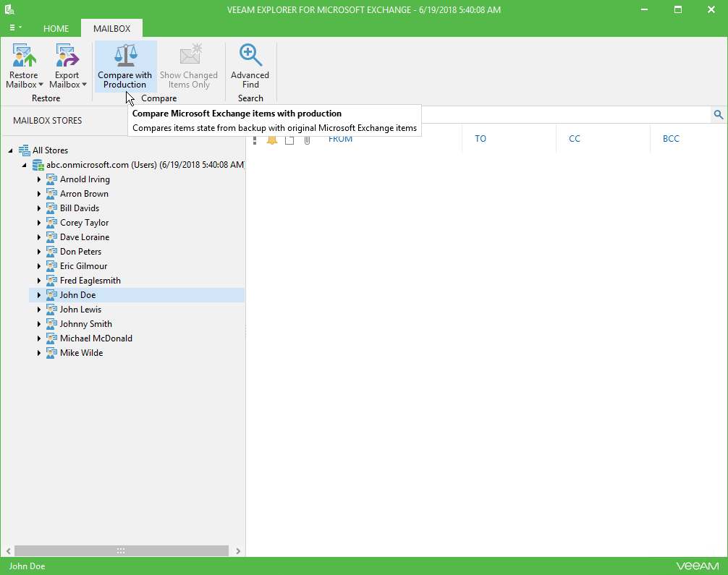The width and height of the screenshot is (728, 575).
Task: Select Arron Brown in the tree
Action: 84,194
